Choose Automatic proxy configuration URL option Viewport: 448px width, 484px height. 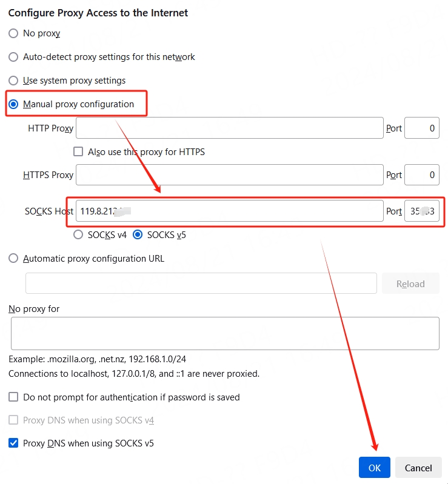tap(13, 259)
